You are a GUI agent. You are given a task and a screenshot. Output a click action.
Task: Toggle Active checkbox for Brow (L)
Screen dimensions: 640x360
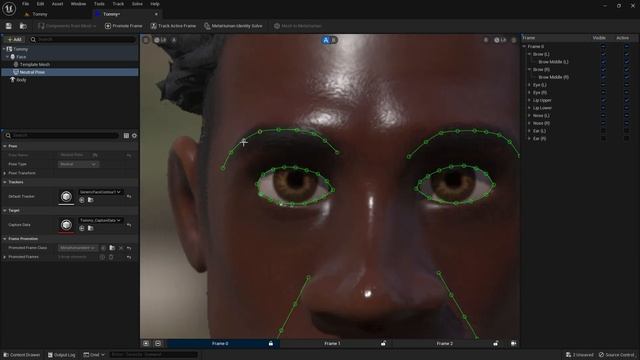pos(627,54)
